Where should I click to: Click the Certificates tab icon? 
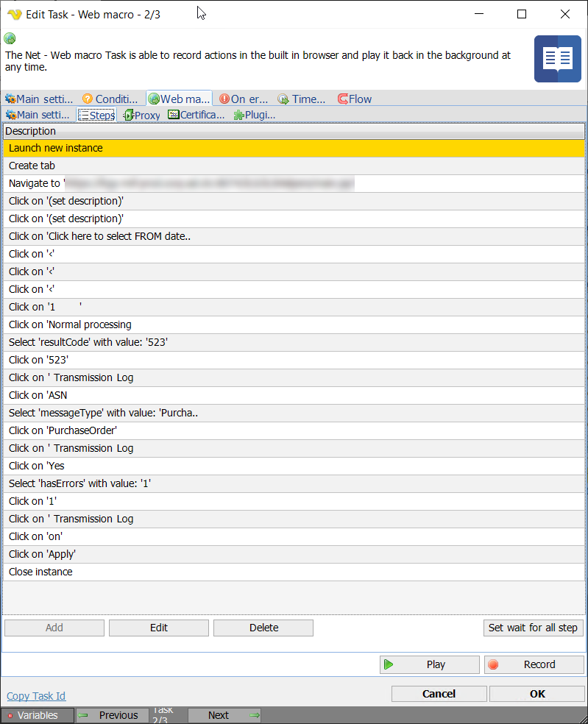[x=174, y=115]
